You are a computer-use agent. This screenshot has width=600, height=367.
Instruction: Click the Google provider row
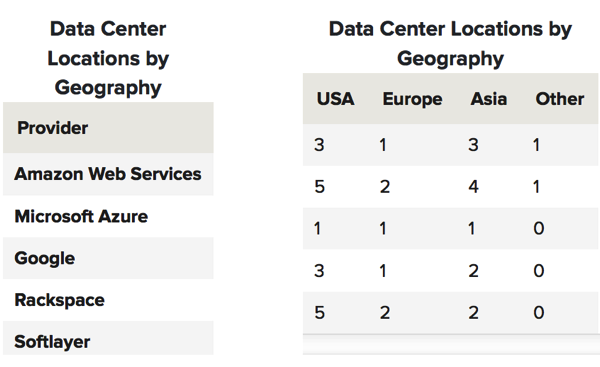108,258
